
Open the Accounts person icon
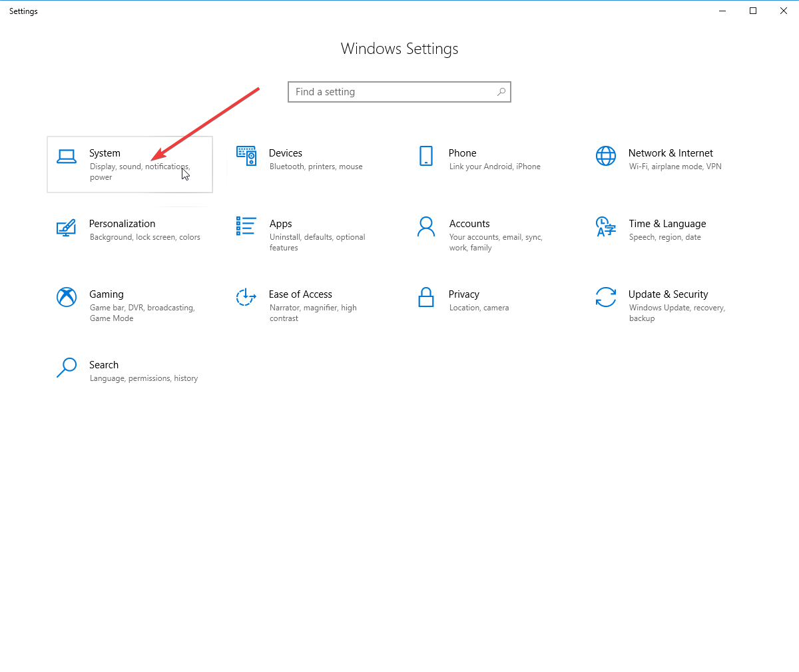click(x=426, y=226)
